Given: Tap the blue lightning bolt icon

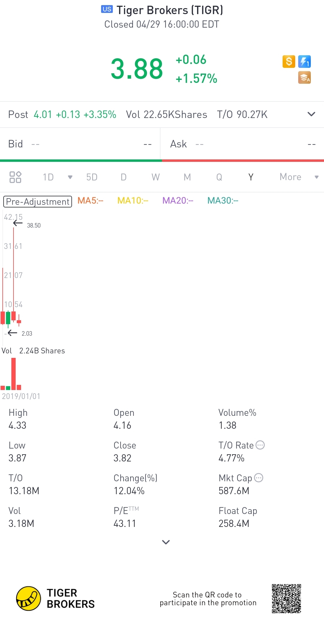Looking at the screenshot, I should pyautogui.click(x=304, y=62).
